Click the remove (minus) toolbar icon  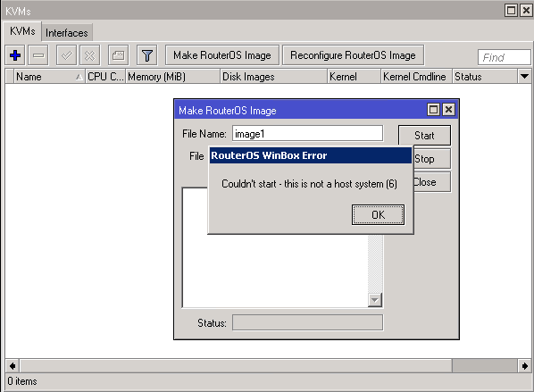point(38,55)
